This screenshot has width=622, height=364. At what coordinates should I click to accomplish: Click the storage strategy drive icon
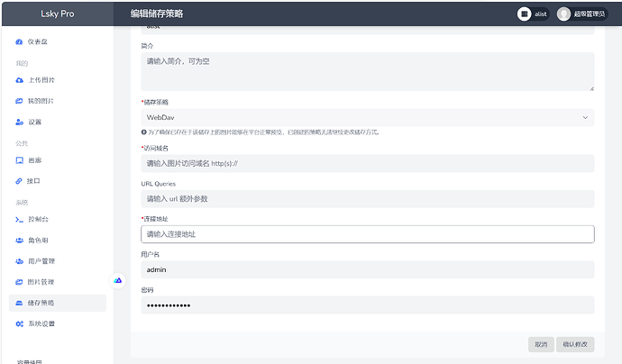point(19,303)
